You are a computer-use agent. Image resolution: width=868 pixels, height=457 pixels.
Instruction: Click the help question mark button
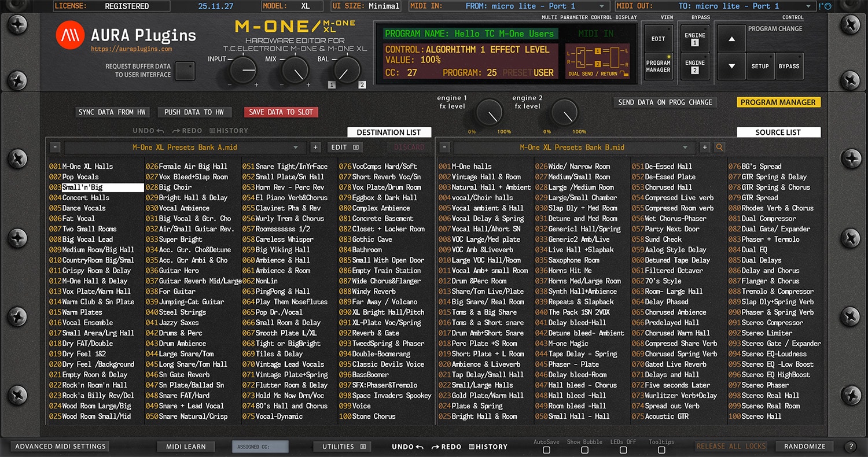[850, 447]
